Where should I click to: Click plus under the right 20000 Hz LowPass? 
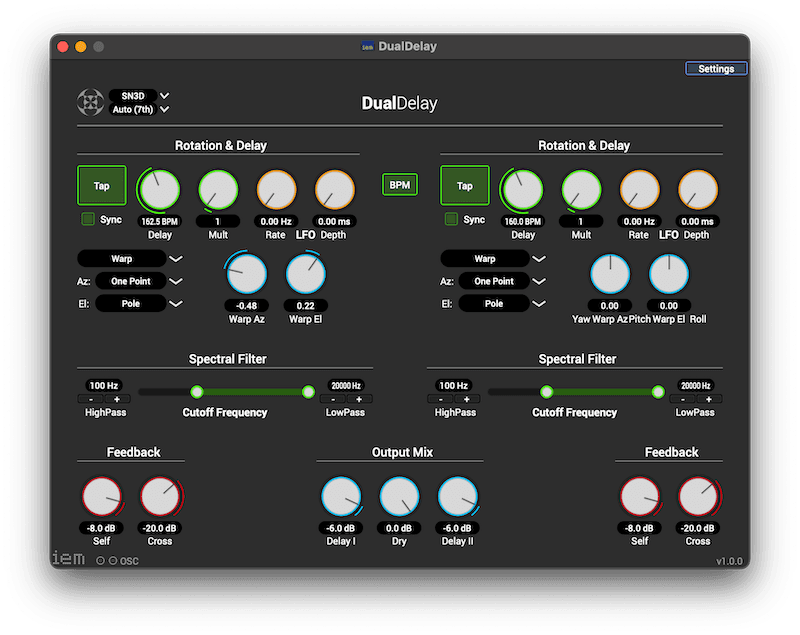pyautogui.click(x=709, y=399)
